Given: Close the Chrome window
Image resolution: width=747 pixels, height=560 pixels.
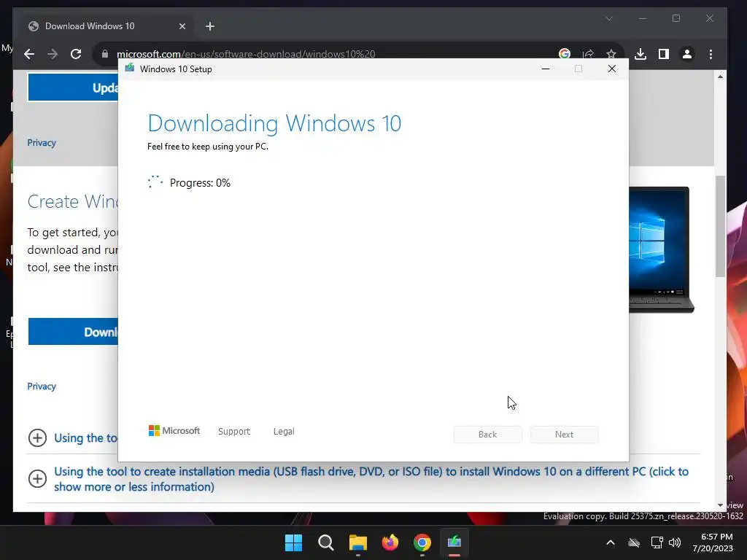Looking at the screenshot, I should click(710, 18).
